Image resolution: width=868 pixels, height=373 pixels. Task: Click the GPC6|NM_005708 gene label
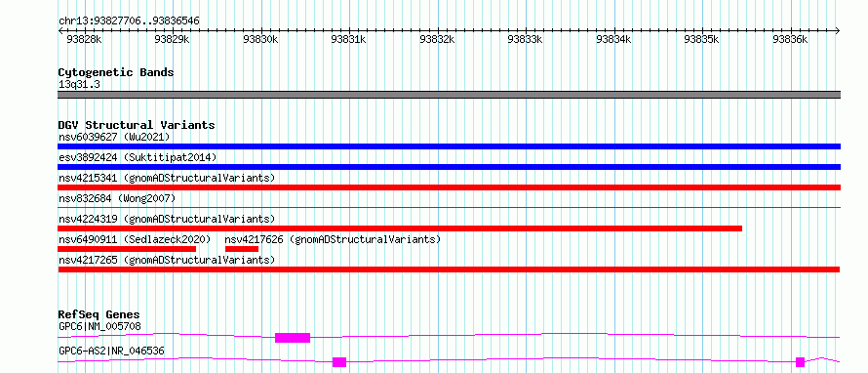[99, 326]
